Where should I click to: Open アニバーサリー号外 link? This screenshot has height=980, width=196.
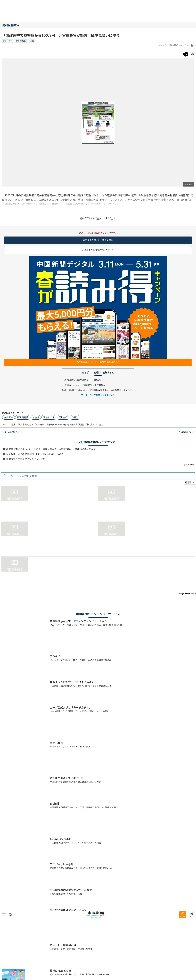tap(62, 864)
